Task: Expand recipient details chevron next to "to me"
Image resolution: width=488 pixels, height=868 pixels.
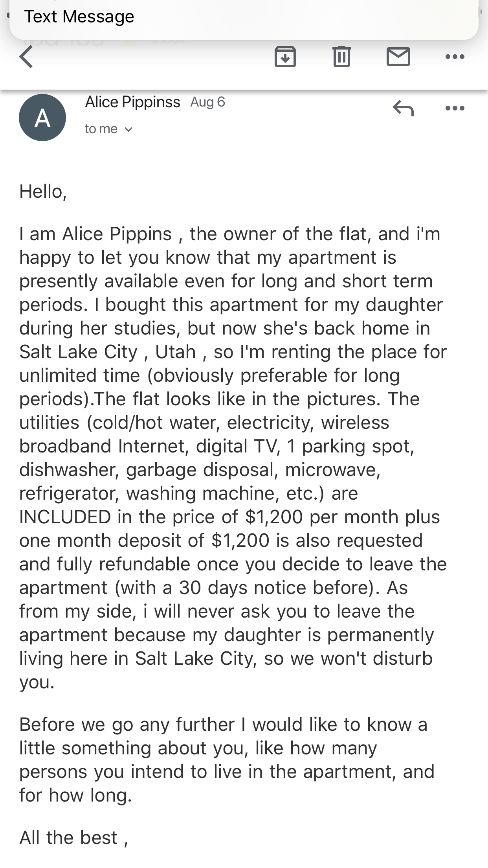Action: click(128, 129)
